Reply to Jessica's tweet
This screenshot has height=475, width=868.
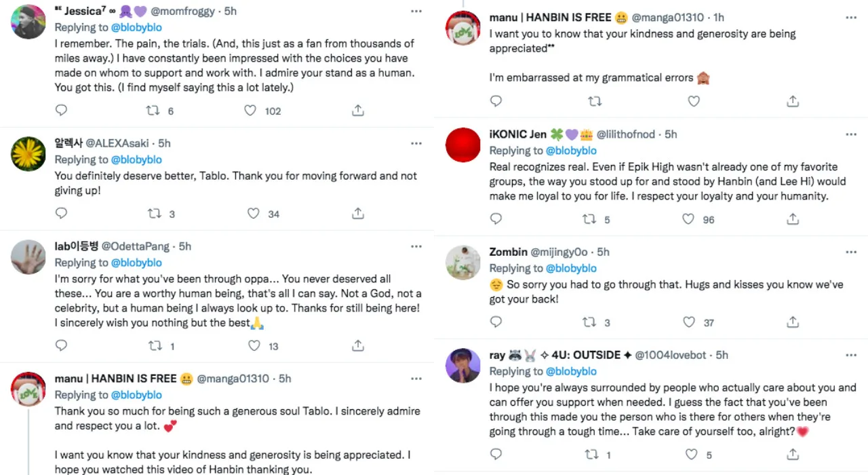pos(61,110)
